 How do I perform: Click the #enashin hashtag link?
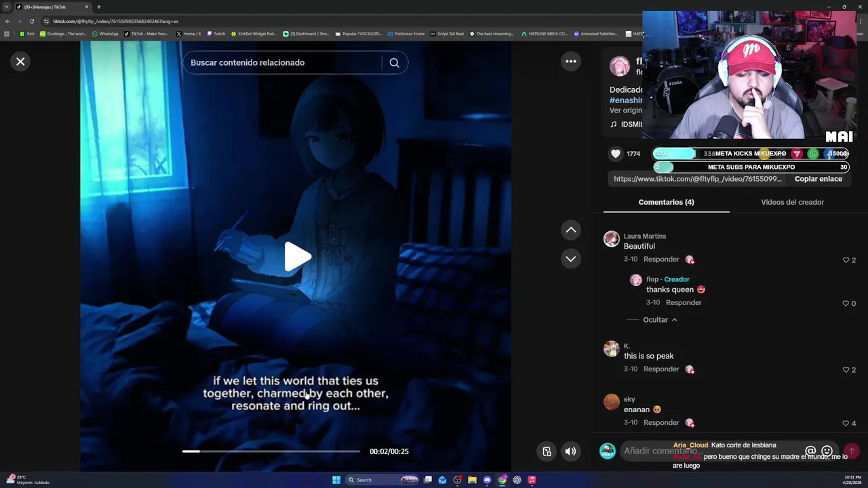click(625, 100)
